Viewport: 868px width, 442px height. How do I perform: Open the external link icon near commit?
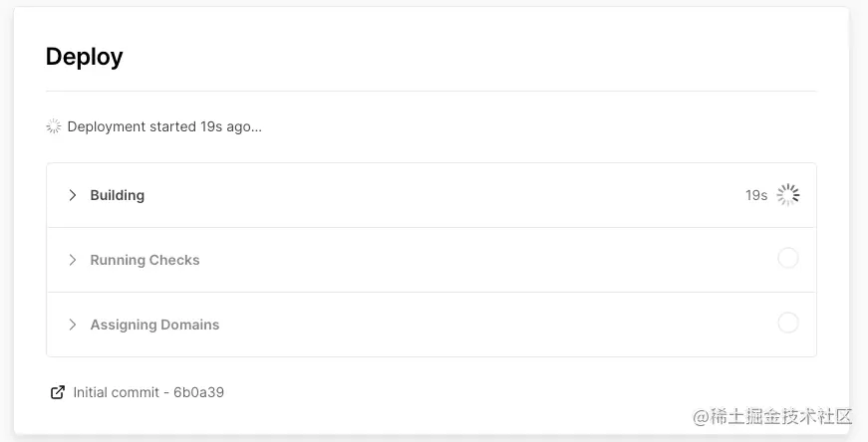(x=58, y=393)
